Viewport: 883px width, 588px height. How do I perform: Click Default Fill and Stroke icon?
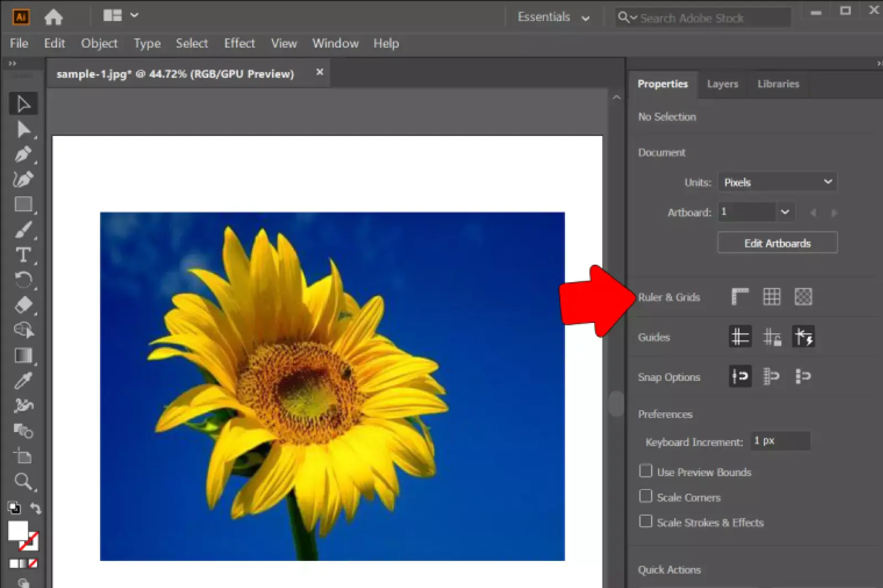(14, 507)
